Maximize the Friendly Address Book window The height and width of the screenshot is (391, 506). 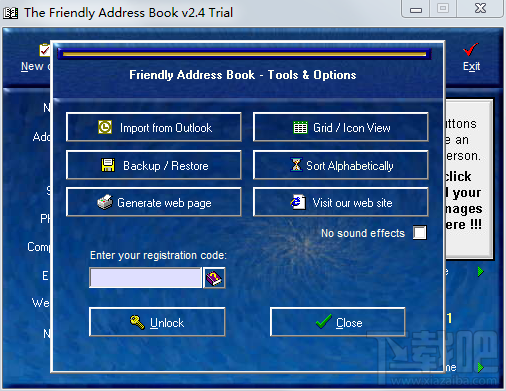click(x=443, y=9)
